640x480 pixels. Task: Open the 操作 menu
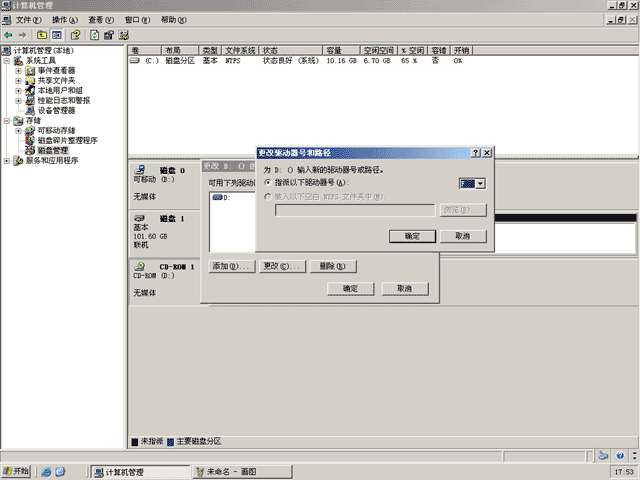click(64, 20)
